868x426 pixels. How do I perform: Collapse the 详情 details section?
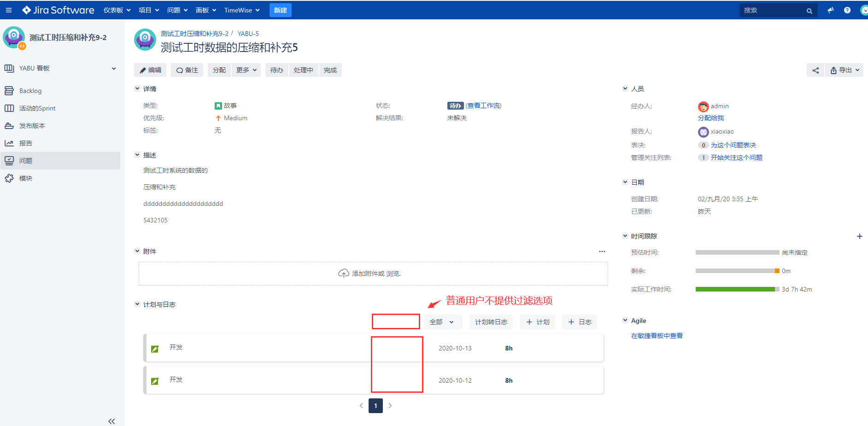pos(137,88)
